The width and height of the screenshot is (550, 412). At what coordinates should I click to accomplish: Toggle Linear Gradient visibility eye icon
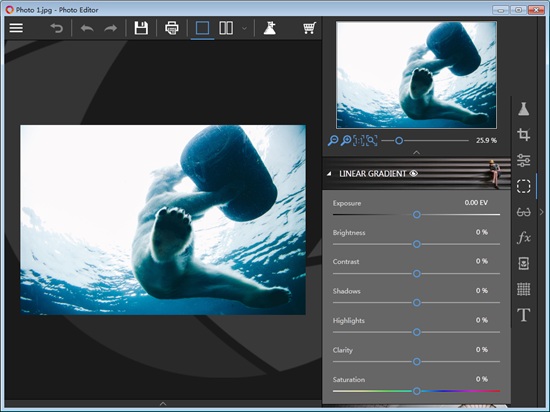pyautogui.click(x=414, y=173)
